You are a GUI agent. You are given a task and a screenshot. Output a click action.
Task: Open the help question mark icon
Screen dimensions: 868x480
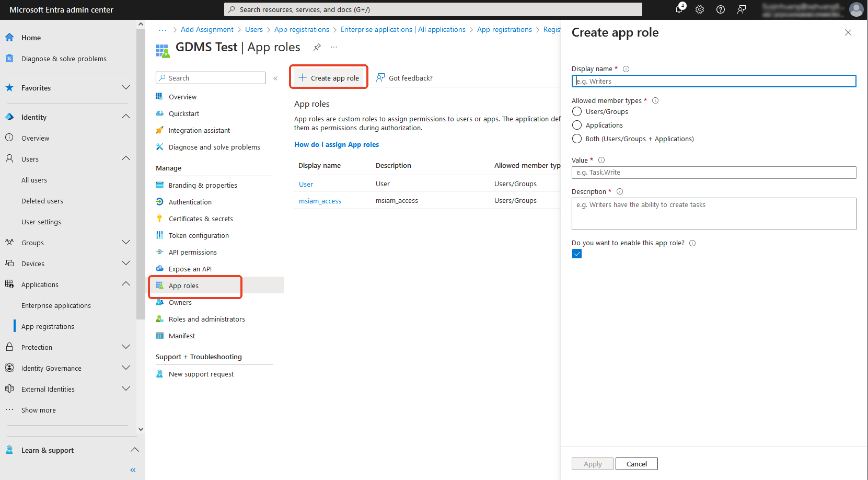[721, 9]
